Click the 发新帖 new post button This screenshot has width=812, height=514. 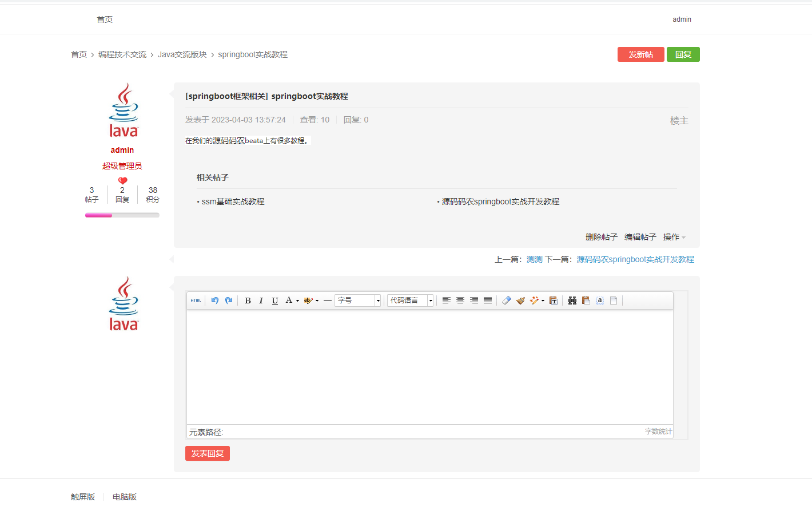(x=641, y=54)
